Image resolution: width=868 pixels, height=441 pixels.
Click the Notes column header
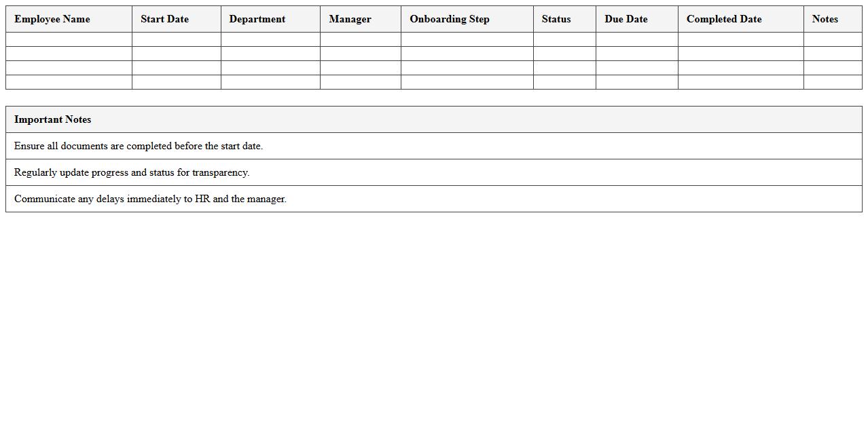(x=825, y=19)
